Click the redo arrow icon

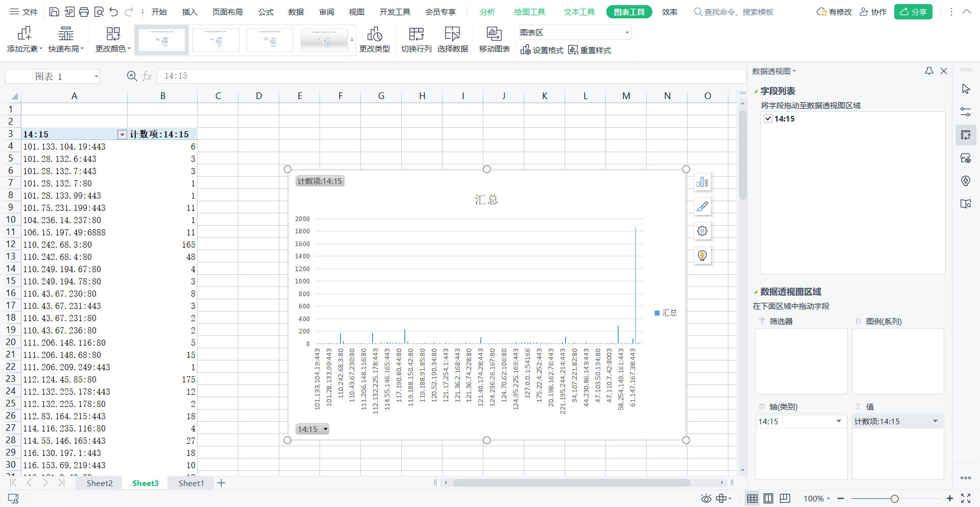coord(129,12)
